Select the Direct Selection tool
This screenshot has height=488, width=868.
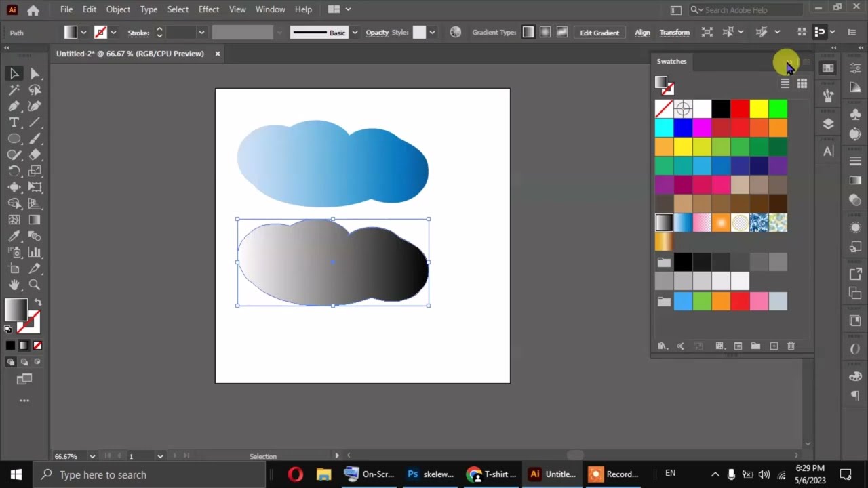pyautogui.click(x=35, y=73)
